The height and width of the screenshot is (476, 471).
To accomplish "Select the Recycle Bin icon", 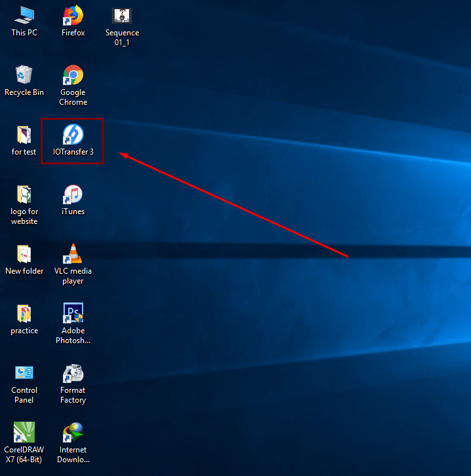I will point(24,75).
